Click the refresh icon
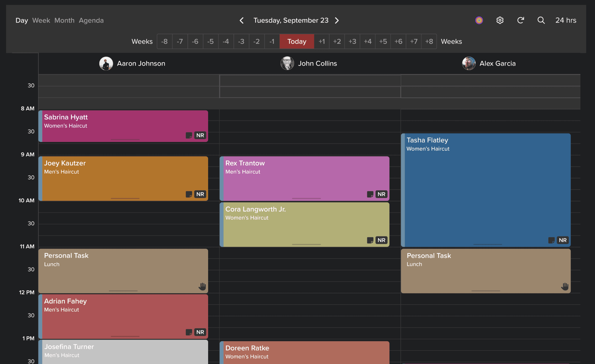Screen dimensions: 595x364 521,20
